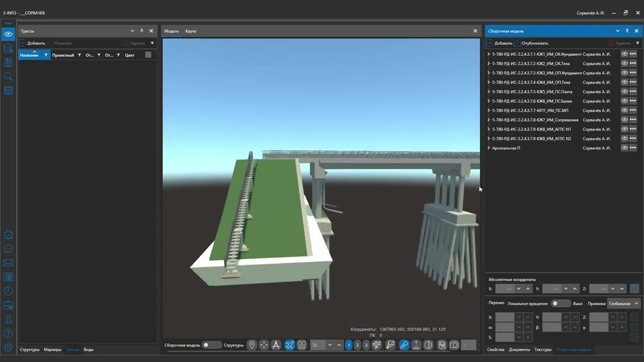The width and height of the screenshot is (644, 362).
Task: Switch to the Модель tab
Action: click(172, 31)
